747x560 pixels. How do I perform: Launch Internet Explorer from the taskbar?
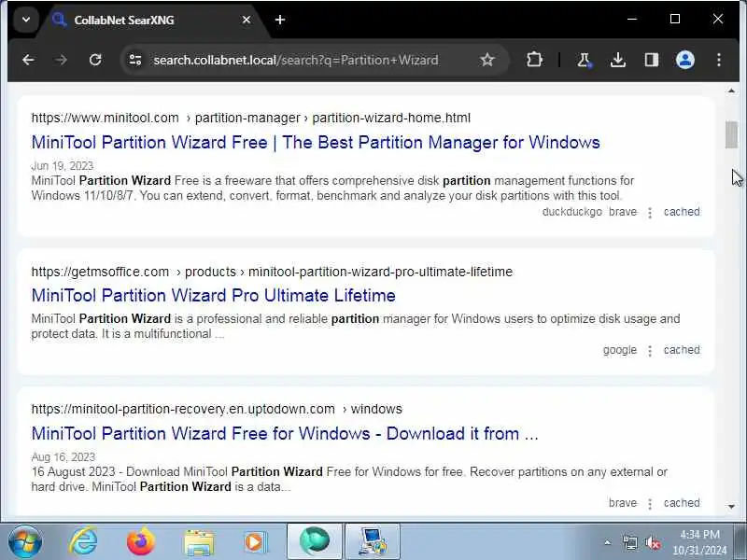tap(83, 542)
